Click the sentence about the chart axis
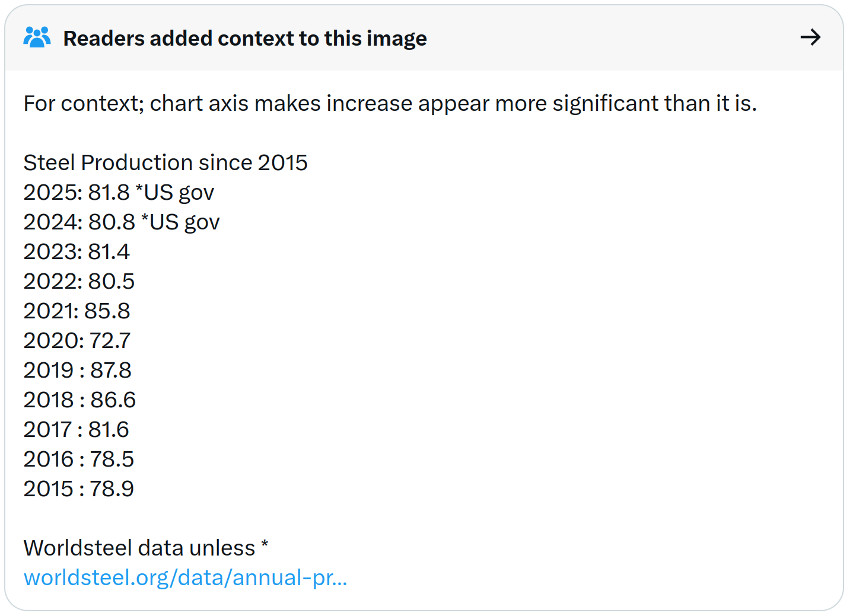 390,104
